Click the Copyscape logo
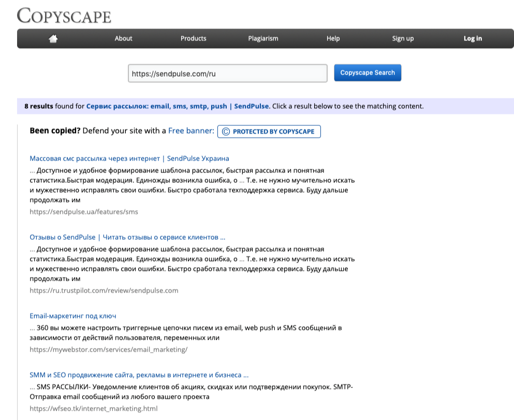 [64, 16]
